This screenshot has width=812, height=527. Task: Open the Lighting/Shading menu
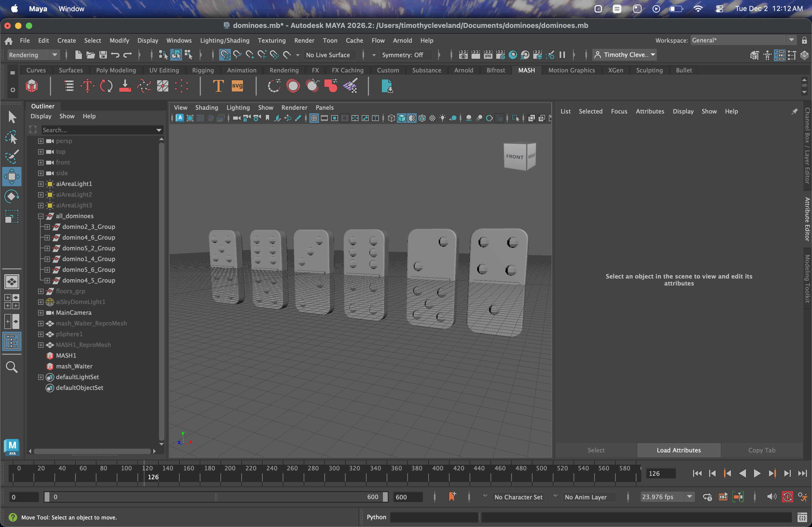224,41
